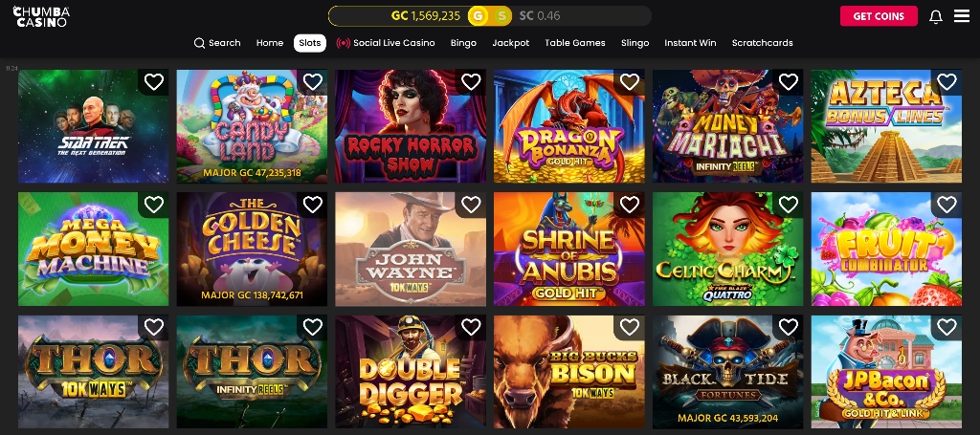Favorite the Star Trek game
This screenshot has width=980, height=435.
154,82
